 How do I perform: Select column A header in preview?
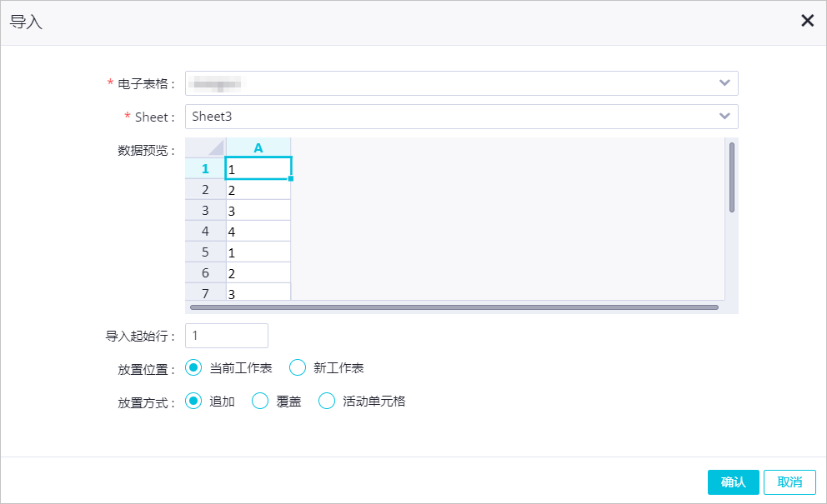(258, 147)
